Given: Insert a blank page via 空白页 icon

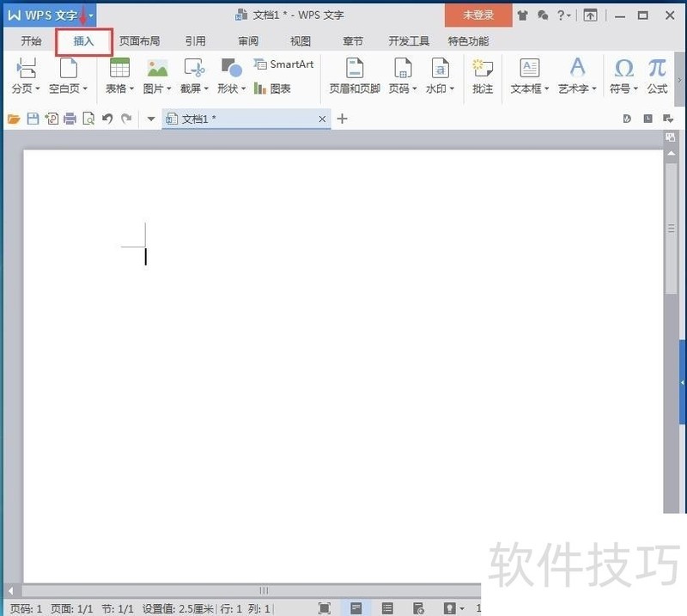Looking at the screenshot, I should [69, 68].
